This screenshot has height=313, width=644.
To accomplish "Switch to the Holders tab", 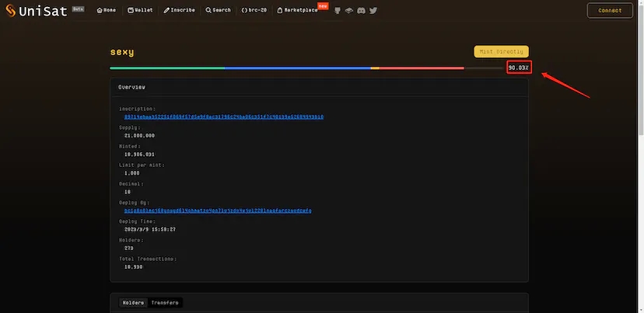I will (x=133, y=302).
